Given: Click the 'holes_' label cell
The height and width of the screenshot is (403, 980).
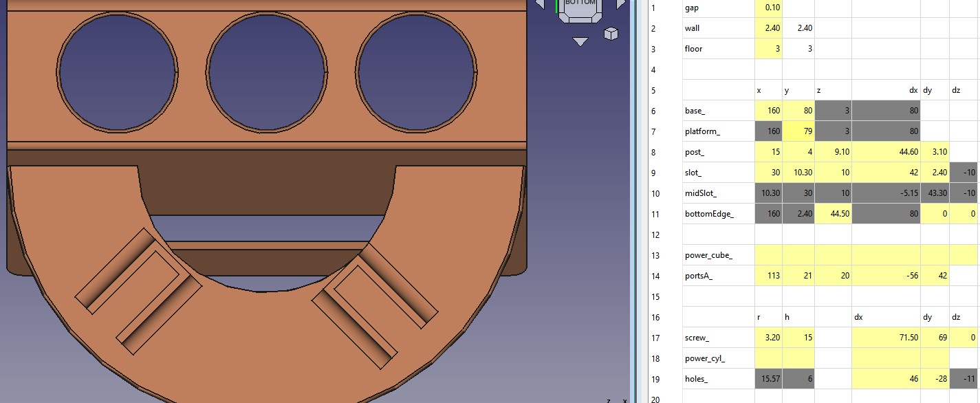Looking at the screenshot, I should [719, 379].
